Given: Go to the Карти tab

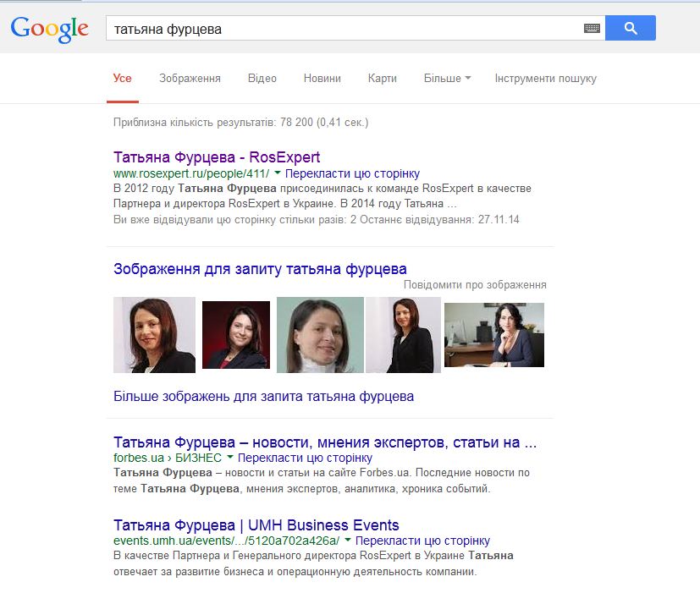Looking at the screenshot, I should pos(383,79).
